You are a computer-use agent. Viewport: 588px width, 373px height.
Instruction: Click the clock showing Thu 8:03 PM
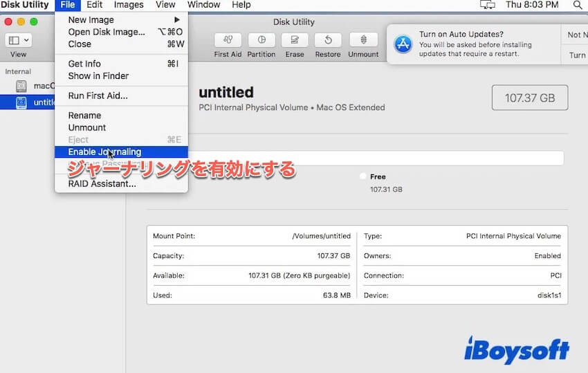point(532,5)
